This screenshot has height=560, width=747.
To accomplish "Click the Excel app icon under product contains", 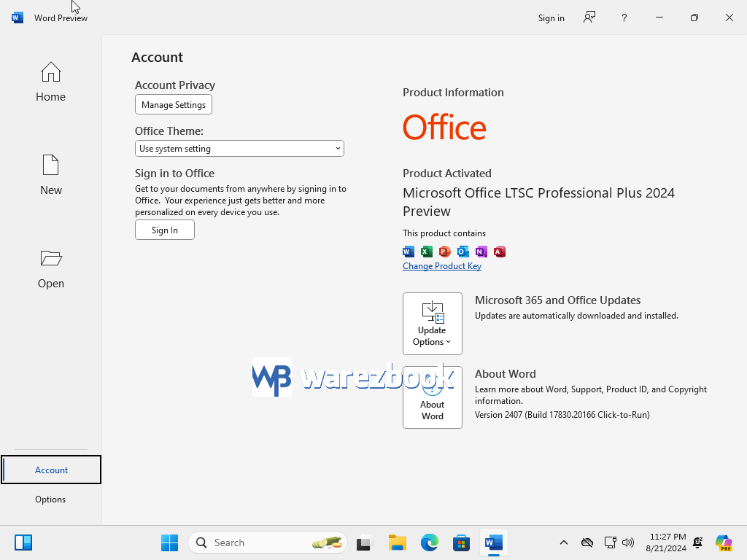I will point(426,252).
